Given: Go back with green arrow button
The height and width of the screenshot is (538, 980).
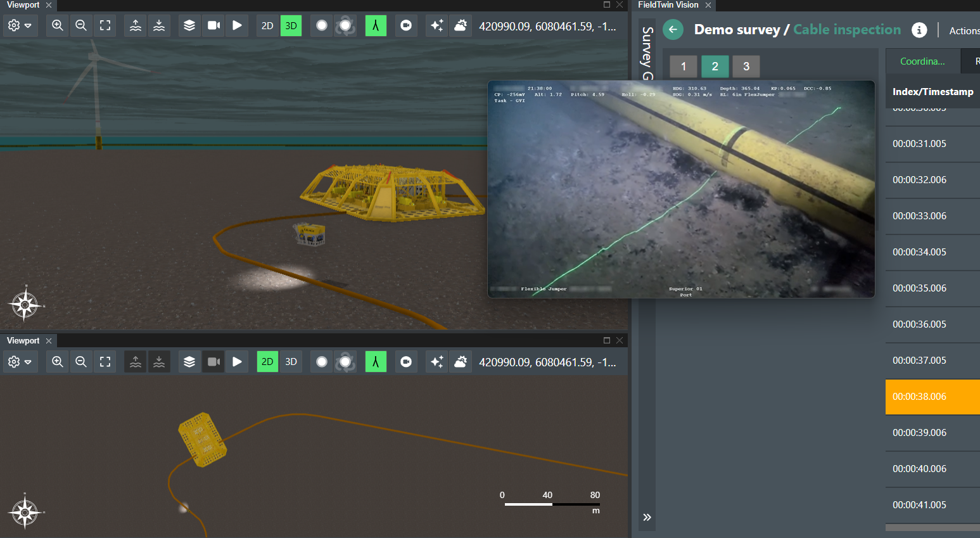Looking at the screenshot, I should point(673,30).
